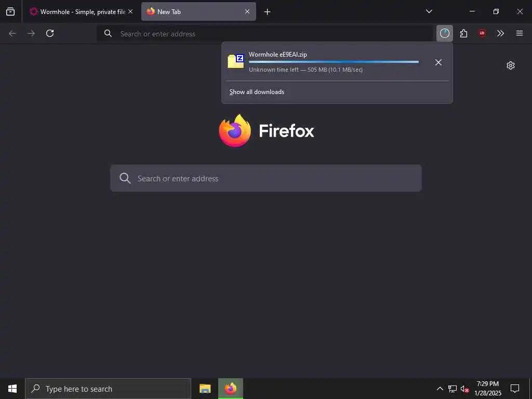This screenshot has height=399, width=532.
Task: Close the Wormhole tab
Action: [x=130, y=11]
